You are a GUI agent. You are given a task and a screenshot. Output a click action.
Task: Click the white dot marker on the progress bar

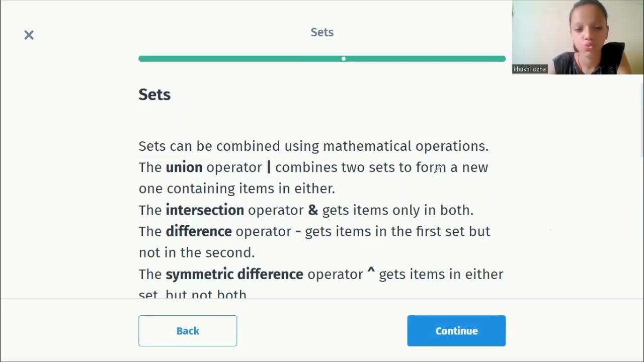(x=344, y=59)
